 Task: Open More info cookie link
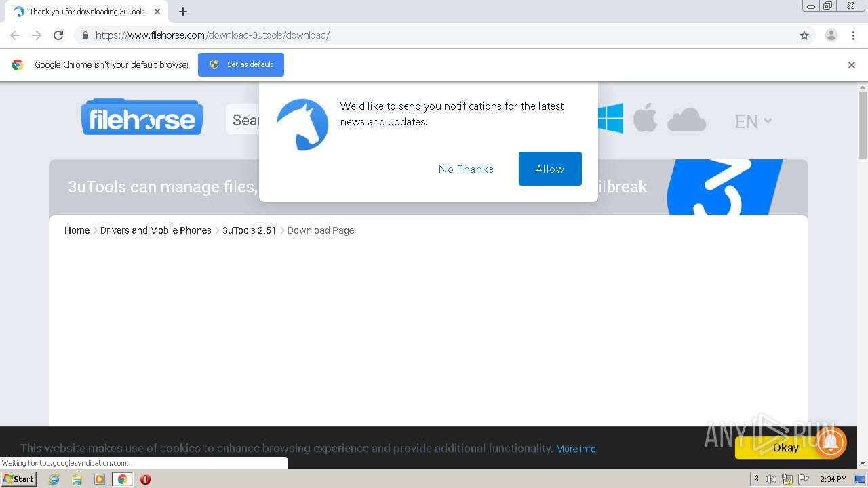point(576,449)
